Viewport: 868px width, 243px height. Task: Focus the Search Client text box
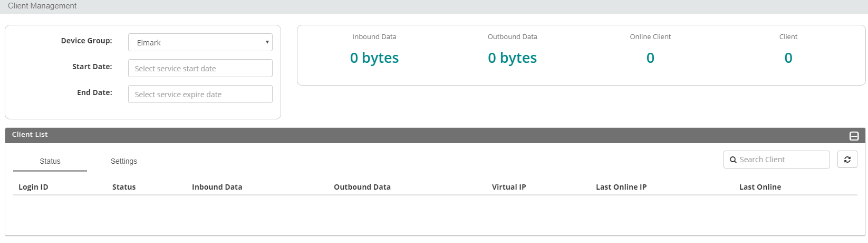(782, 160)
